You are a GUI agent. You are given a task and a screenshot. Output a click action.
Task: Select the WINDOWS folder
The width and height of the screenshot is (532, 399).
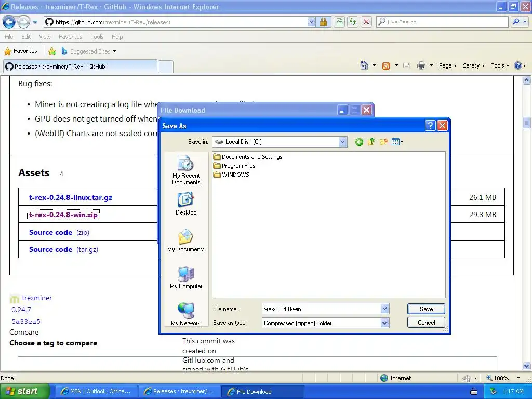tap(231, 175)
